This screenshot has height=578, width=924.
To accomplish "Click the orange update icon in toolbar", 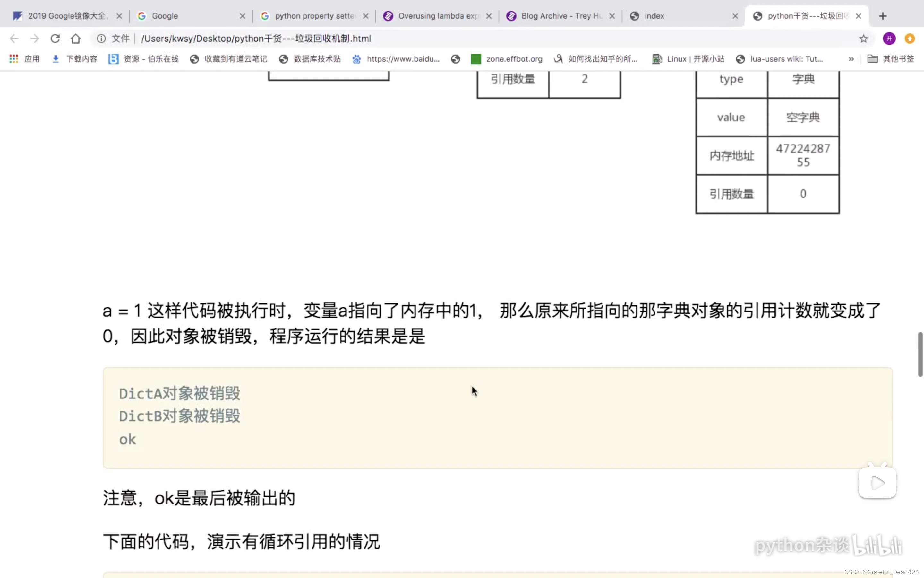I will (x=910, y=39).
